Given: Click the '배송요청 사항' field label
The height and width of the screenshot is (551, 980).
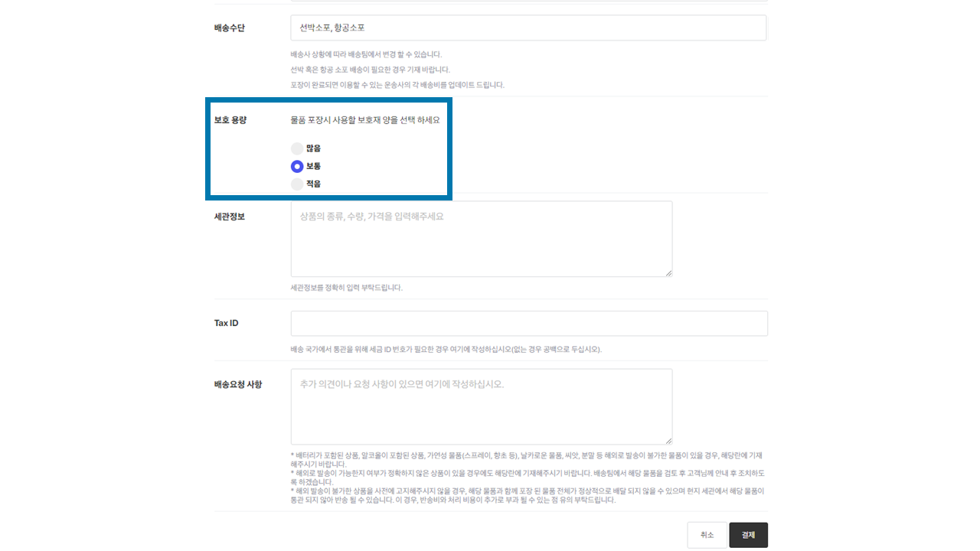Looking at the screenshot, I should 238,384.
